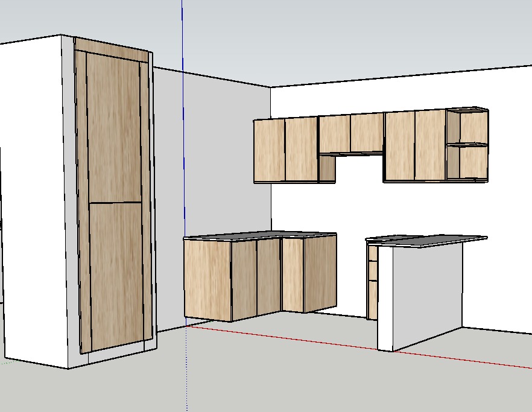Screen dimensions: 532x412
Task: Select the rightmost closed upper cabinet door
Action: click(430, 145)
